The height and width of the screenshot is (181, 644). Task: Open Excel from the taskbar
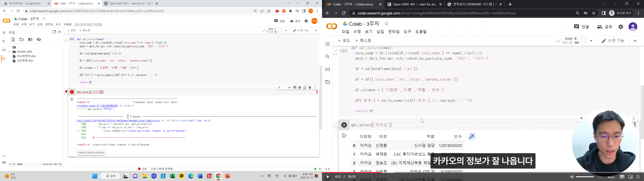click(x=172, y=176)
